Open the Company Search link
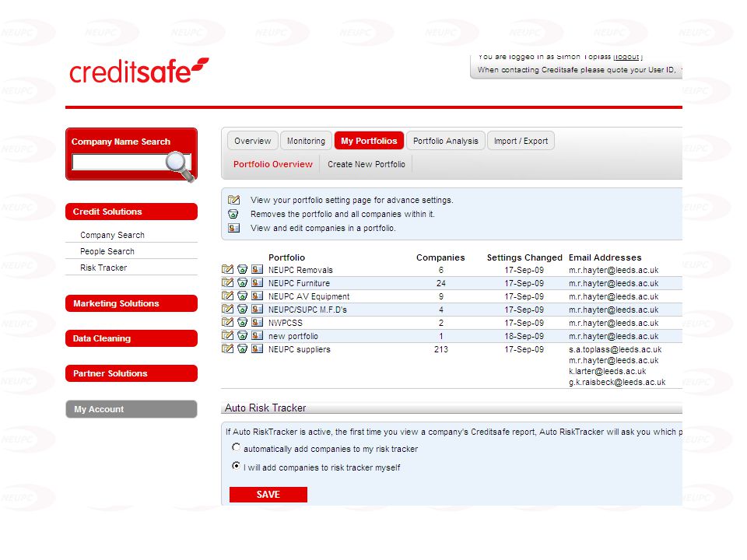 112,235
